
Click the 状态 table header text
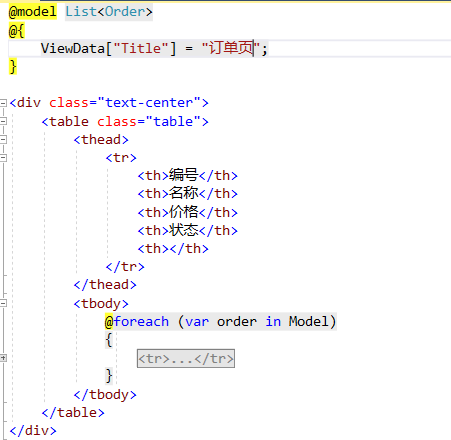tap(183, 230)
